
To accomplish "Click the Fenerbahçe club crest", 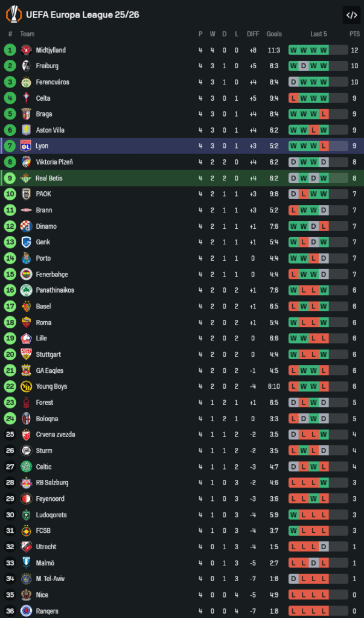I will click(x=26, y=275).
